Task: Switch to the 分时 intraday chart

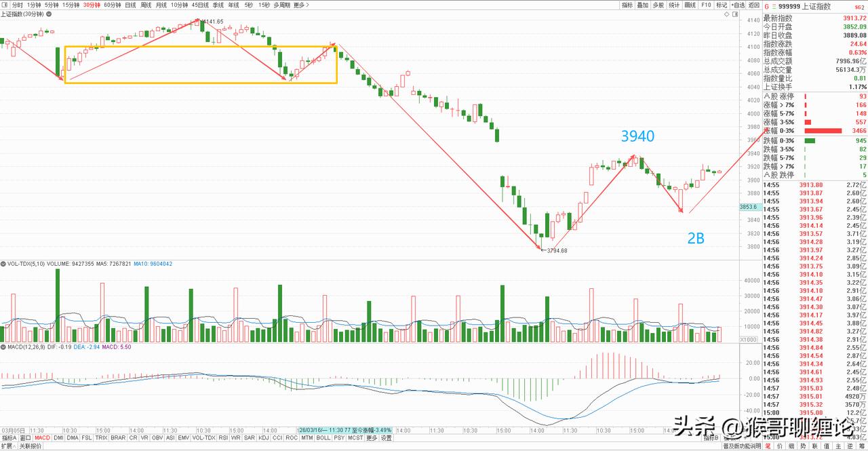Action: 17,5
